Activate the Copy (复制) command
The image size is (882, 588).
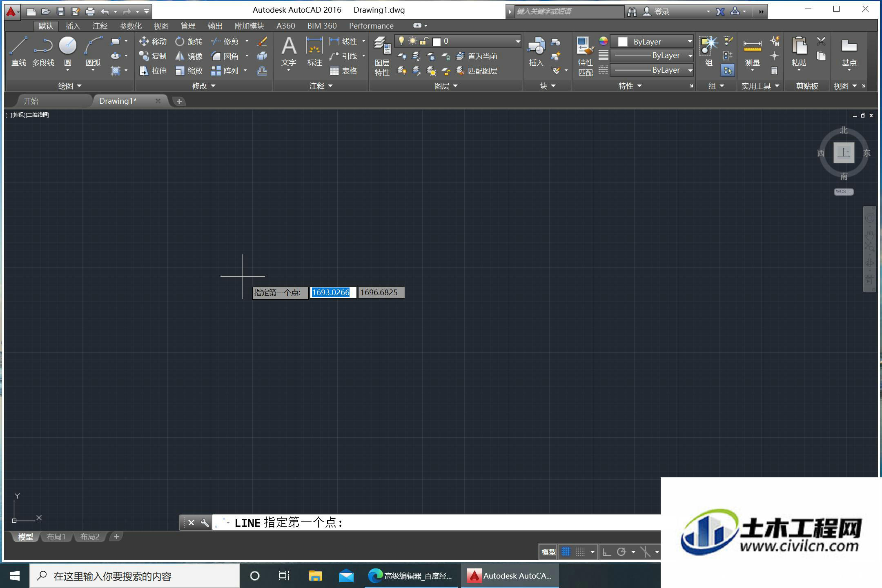153,56
